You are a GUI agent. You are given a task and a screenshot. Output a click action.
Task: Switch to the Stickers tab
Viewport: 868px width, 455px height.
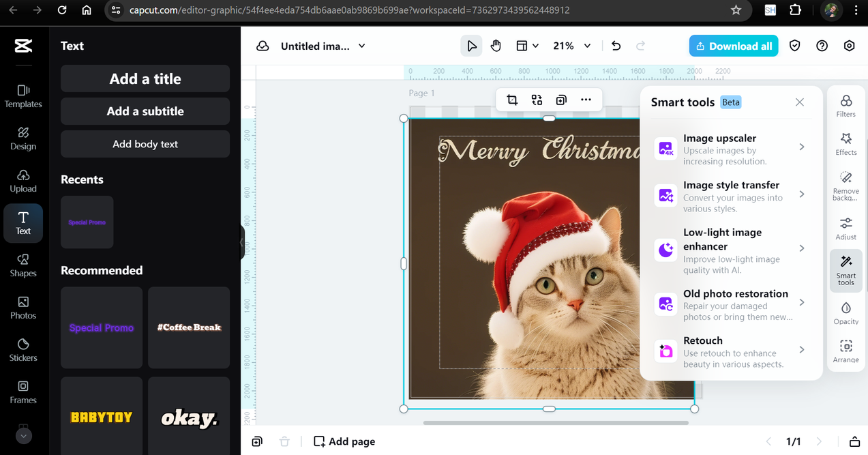click(23, 349)
